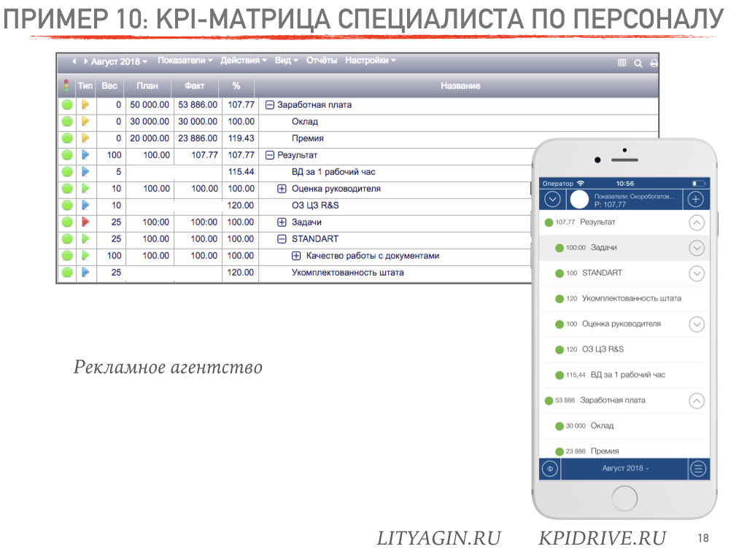The width and height of the screenshot is (747, 560).
Task: Tap down-chevron circle at phone header left
Action: (x=552, y=200)
